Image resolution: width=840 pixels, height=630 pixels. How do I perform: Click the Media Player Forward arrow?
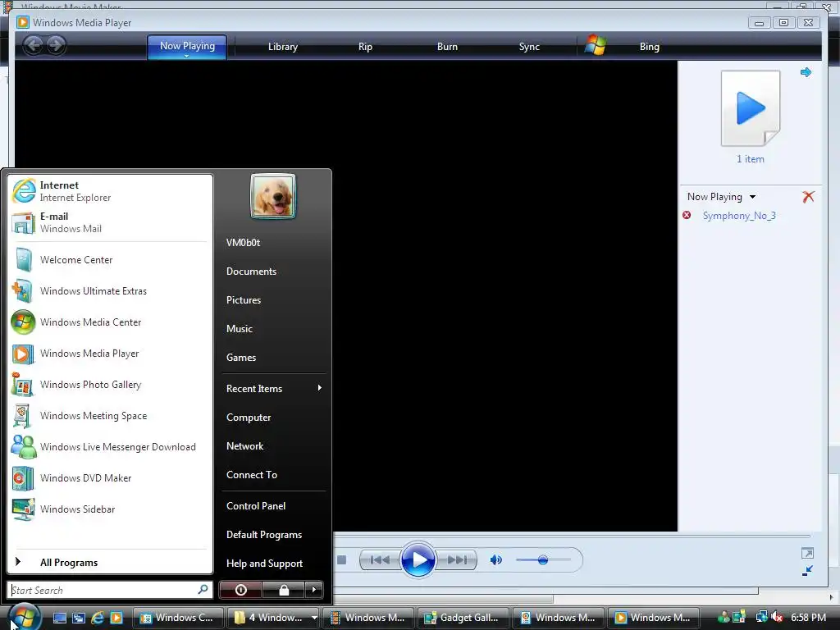[55, 45]
